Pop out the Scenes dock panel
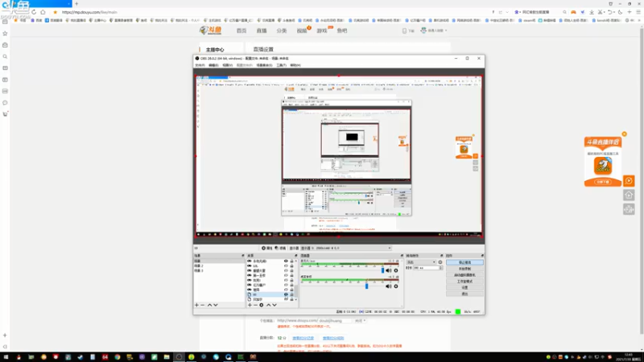The height and width of the screenshot is (362, 644). pos(243,256)
